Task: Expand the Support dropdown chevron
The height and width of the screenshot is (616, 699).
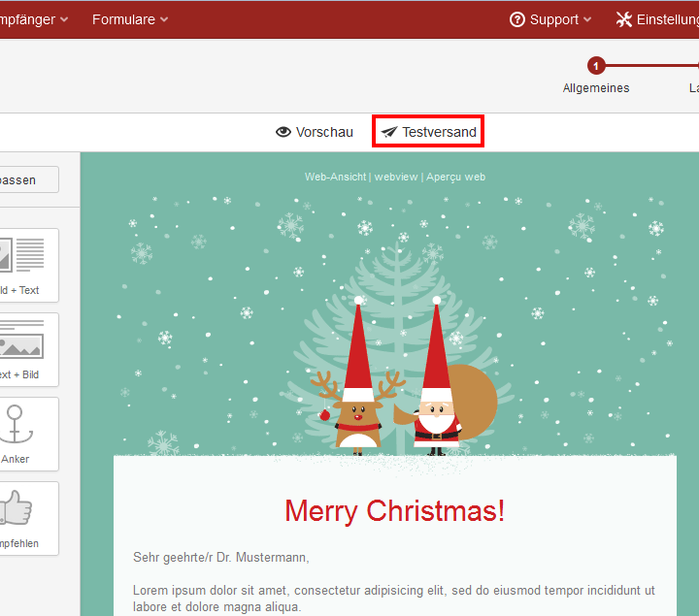Action: tap(587, 19)
